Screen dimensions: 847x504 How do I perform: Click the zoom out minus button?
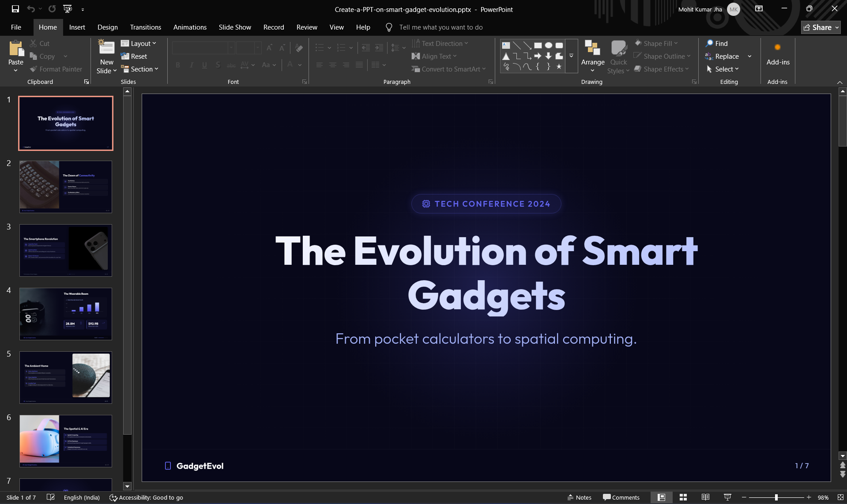point(744,497)
